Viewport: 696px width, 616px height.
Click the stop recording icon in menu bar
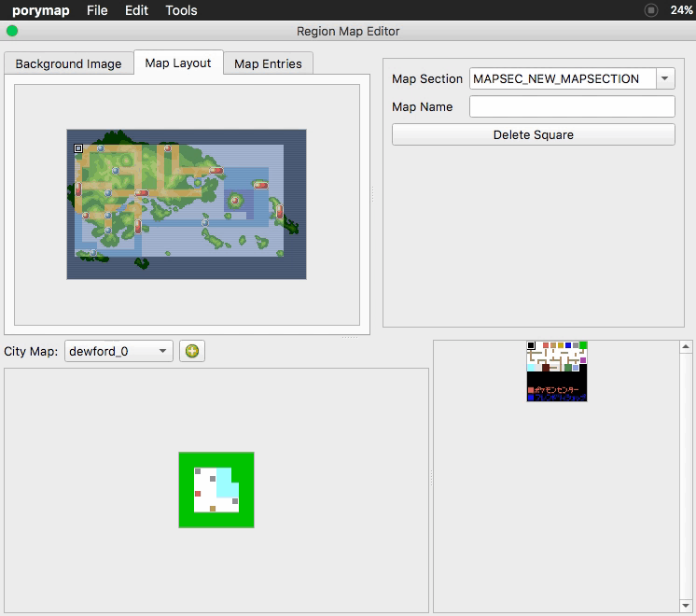click(650, 10)
